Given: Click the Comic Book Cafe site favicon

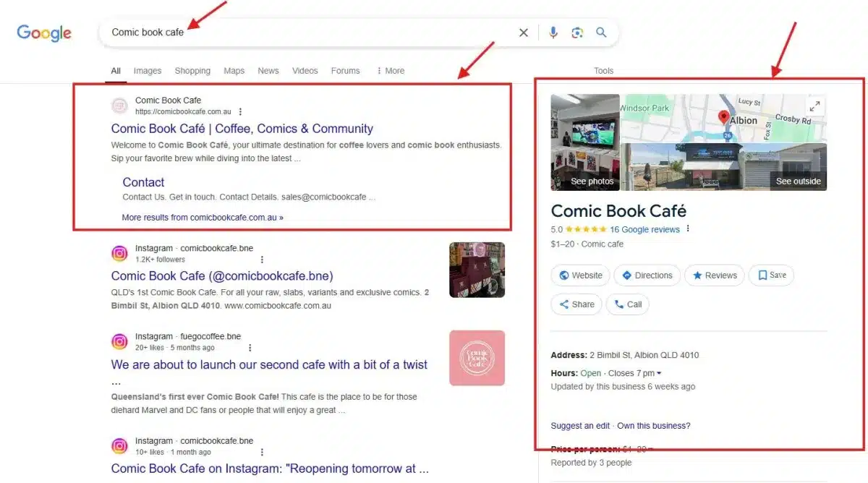Looking at the screenshot, I should (119, 106).
